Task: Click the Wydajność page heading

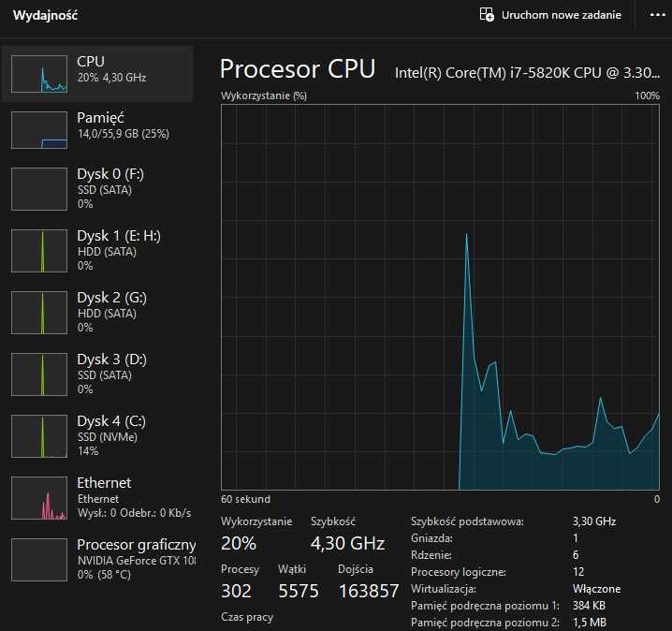Action: coord(45,15)
